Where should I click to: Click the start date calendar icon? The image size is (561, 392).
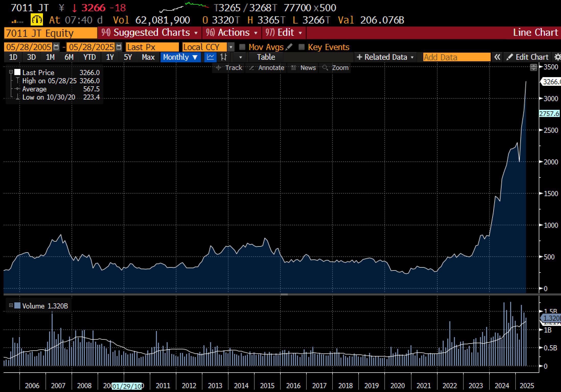(56, 47)
